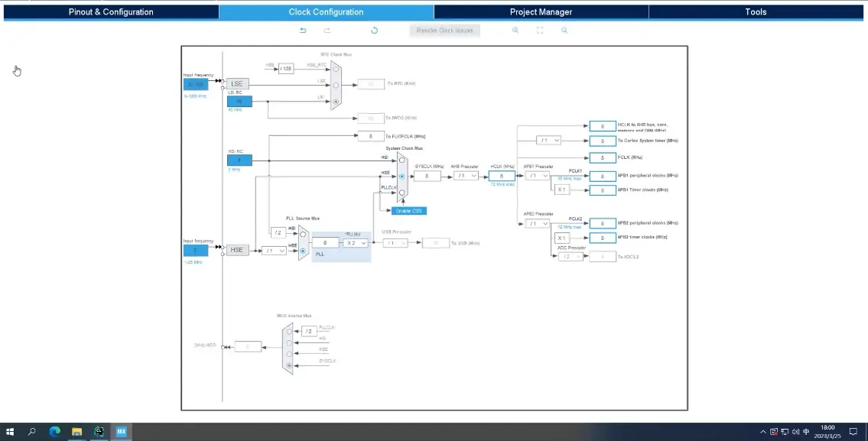Click the SYSCLK (MHz) value field

[x=427, y=176]
